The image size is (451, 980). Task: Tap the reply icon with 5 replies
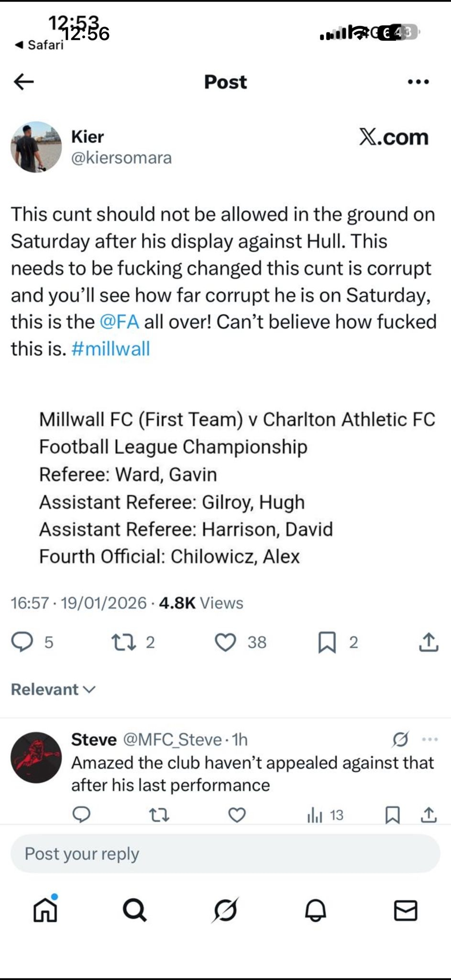(22, 642)
